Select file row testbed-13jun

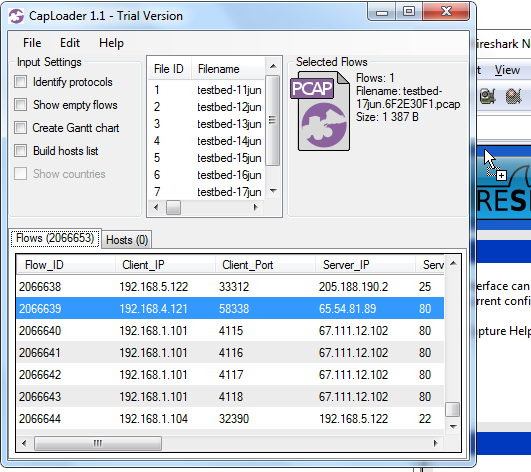(207, 124)
